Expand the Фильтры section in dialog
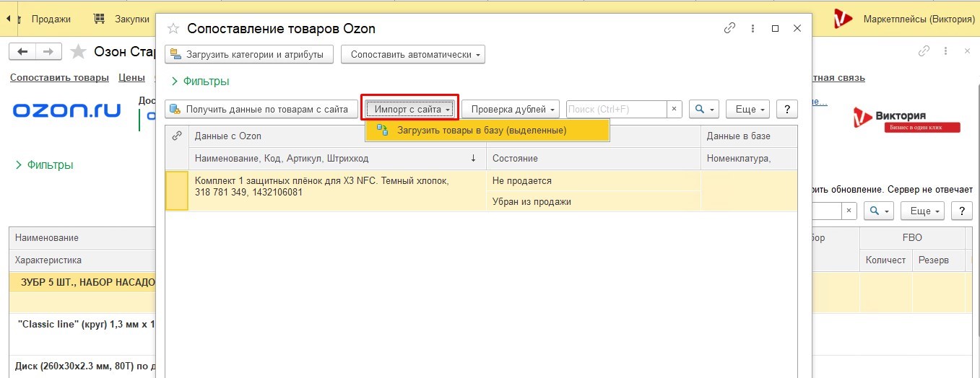Screen dimensions: 980x378 click(x=200, y=82)
